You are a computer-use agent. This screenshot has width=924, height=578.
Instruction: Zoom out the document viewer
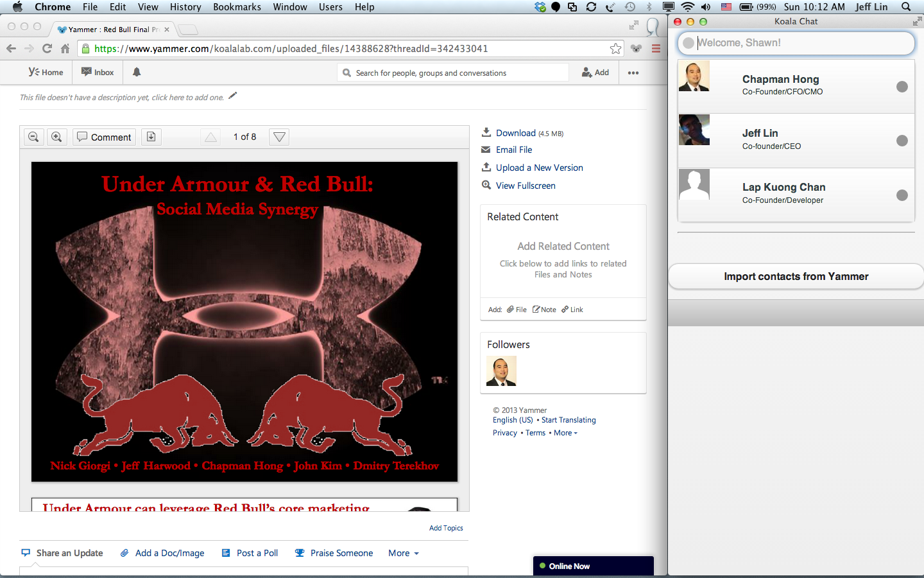(x=34, y=137)
